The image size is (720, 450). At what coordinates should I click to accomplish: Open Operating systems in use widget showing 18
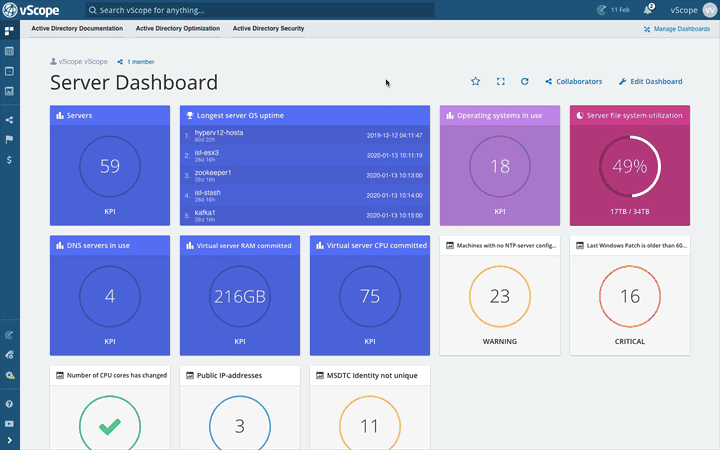[x=500, y=166]
